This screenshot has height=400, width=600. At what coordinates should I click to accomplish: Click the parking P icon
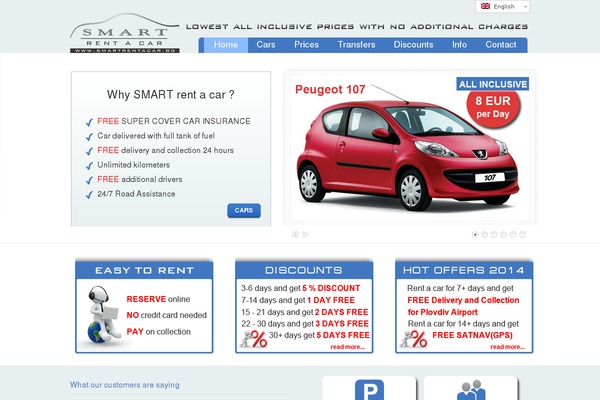[369, 390]
